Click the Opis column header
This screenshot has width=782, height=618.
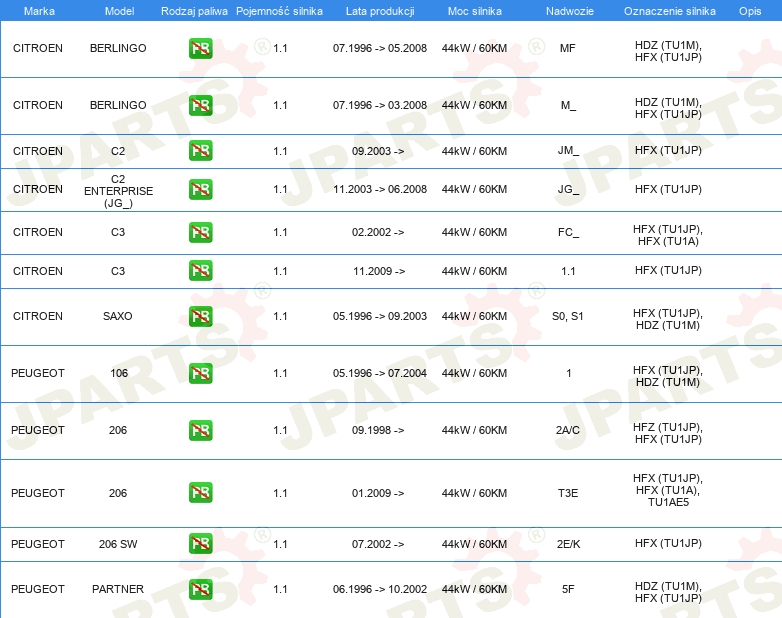click(750, 11)
